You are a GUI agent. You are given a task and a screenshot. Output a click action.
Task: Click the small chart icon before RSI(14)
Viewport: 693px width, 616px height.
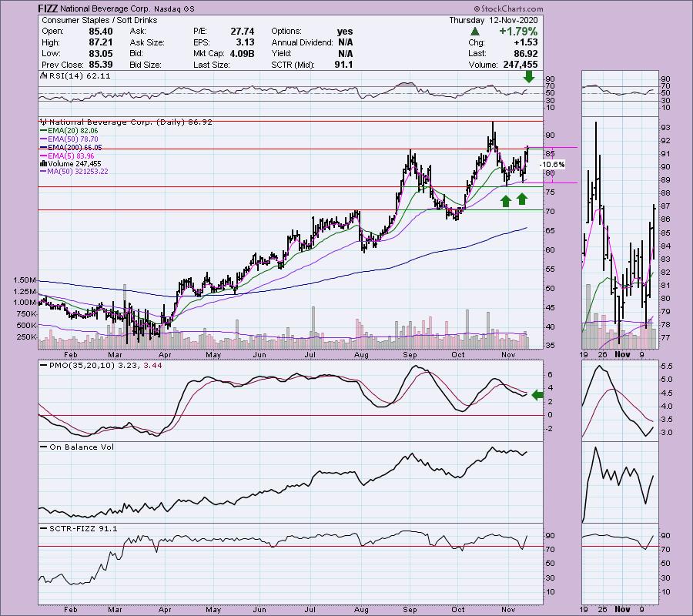point(43,75)
